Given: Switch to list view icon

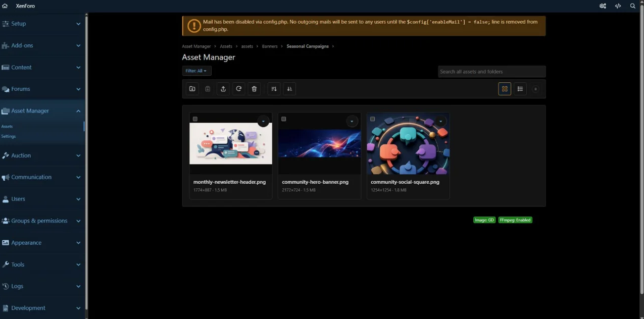Looking at the screenshot, I should 520,89.
